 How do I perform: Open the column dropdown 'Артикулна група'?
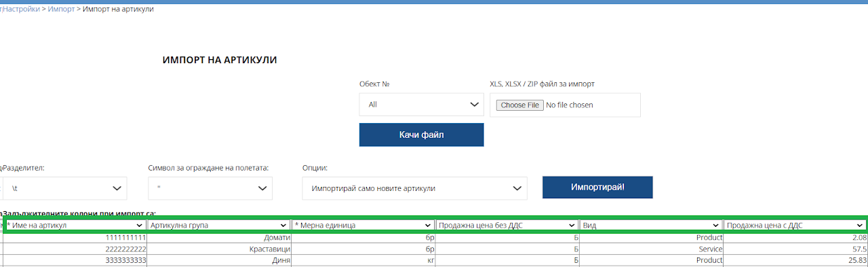pyautogui.click(x=218, y=225)
